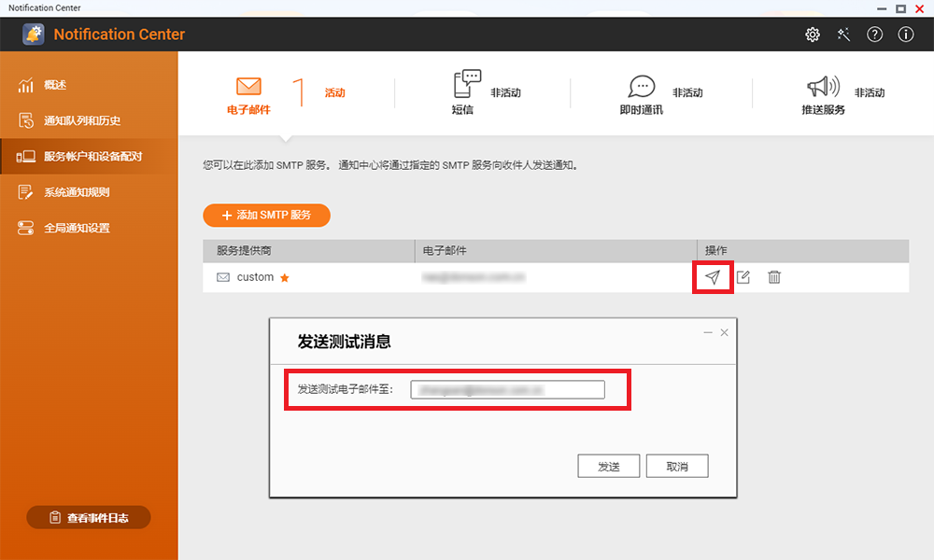
Task: Open the help question-mark icon
Action: (874, 35)
